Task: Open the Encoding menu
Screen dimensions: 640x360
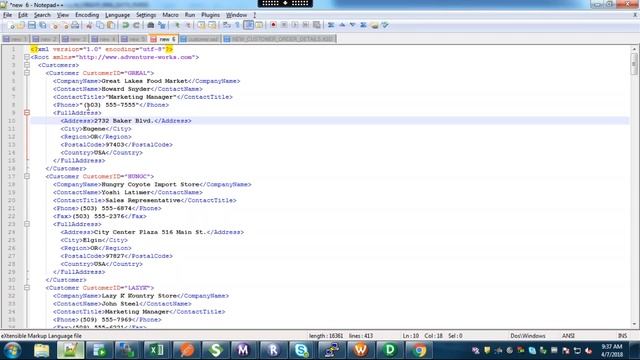Action: tap(87, 15)
